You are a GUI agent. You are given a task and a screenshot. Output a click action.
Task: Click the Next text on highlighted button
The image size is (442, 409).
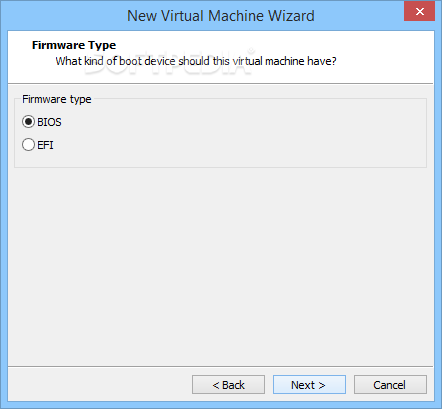[303, 385]
